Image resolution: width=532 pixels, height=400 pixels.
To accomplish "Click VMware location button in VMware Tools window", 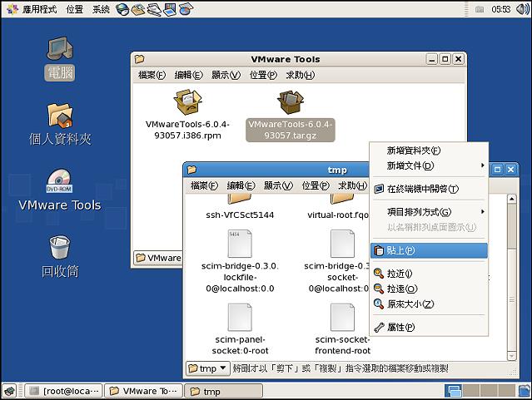I will pos(158,258).
